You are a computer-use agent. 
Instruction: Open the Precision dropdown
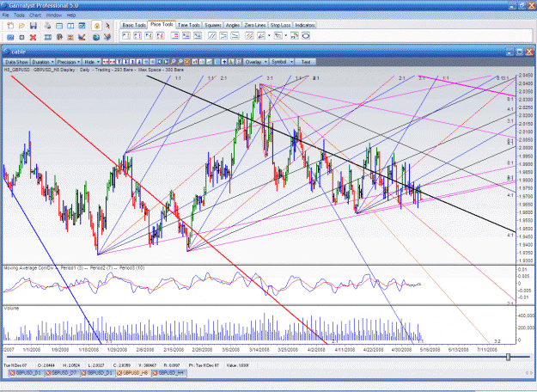[x=69, y=62]
